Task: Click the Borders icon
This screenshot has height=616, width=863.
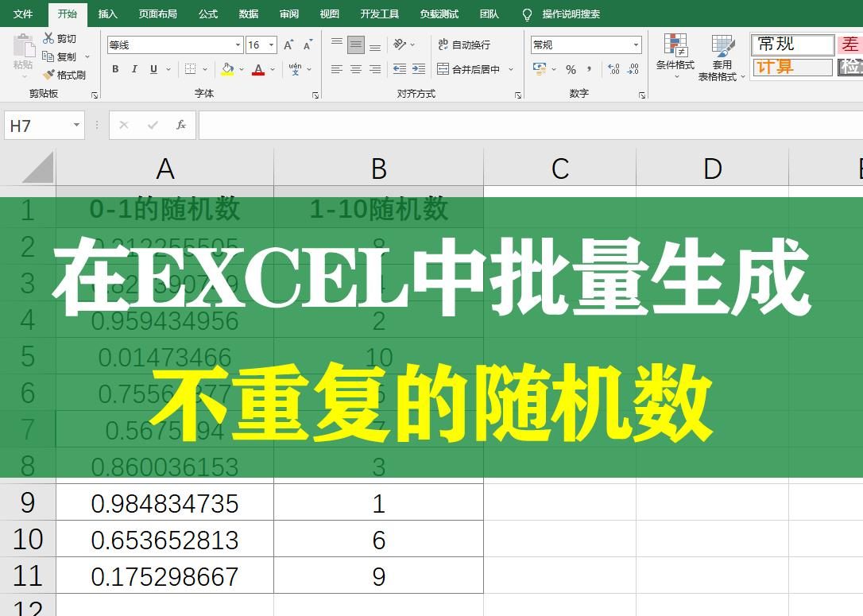Action: click(x=191, y=69)
